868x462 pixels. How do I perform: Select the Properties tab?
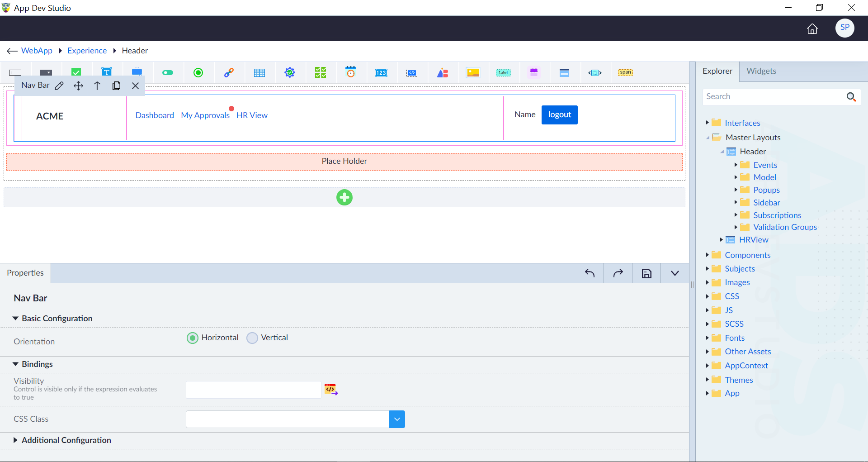(x=25, y=273)
